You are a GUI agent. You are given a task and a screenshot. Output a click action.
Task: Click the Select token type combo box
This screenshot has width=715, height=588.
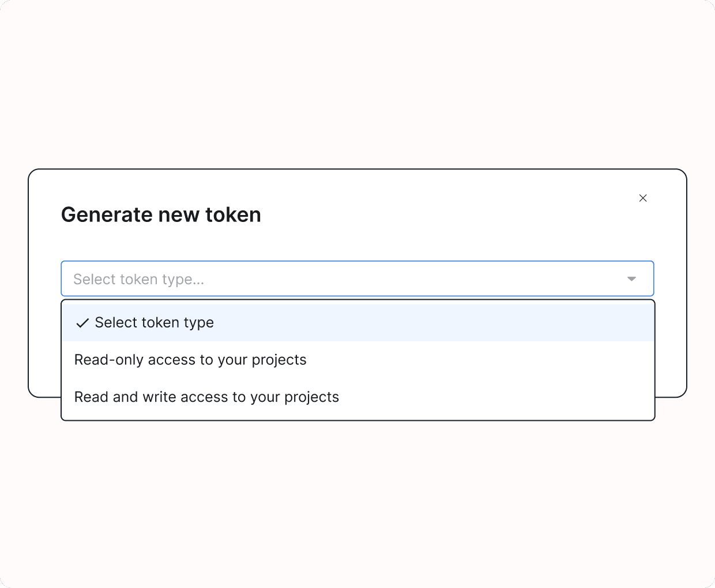[x=357, y=279]
